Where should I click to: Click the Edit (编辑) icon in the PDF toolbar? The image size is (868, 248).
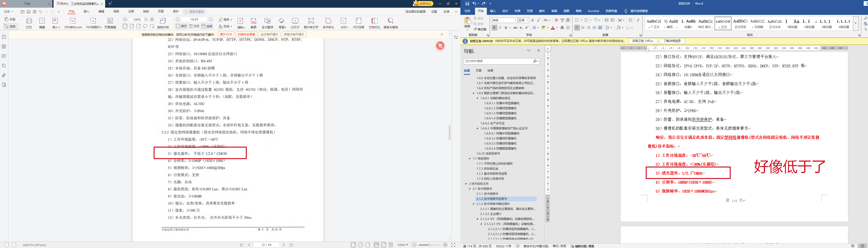coord(42,23)
